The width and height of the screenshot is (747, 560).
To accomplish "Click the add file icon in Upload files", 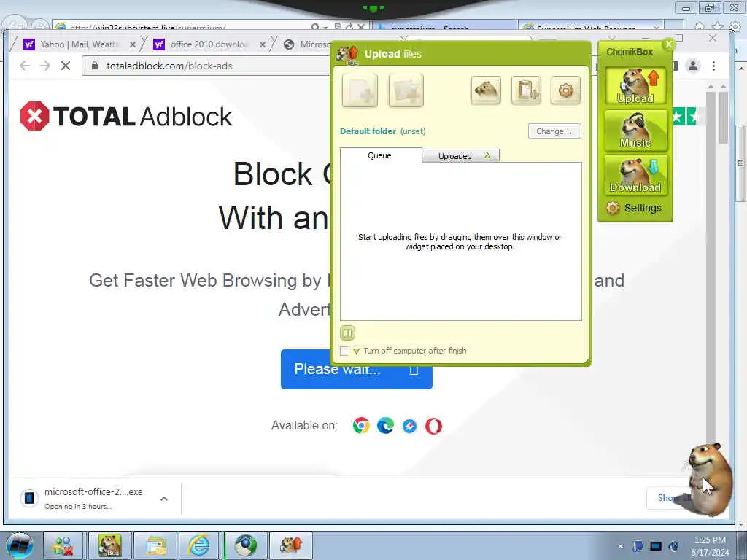I will 360,90.
